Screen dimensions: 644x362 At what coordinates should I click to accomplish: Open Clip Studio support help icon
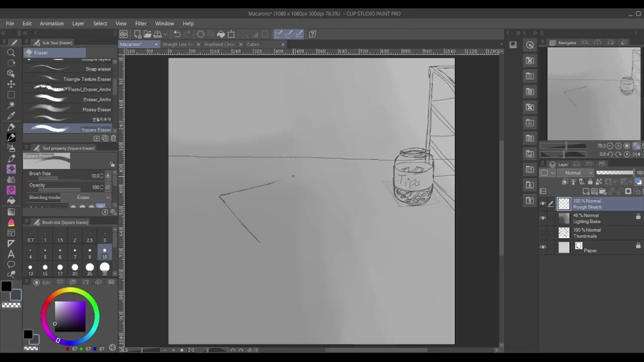click(x=312, y=34)
